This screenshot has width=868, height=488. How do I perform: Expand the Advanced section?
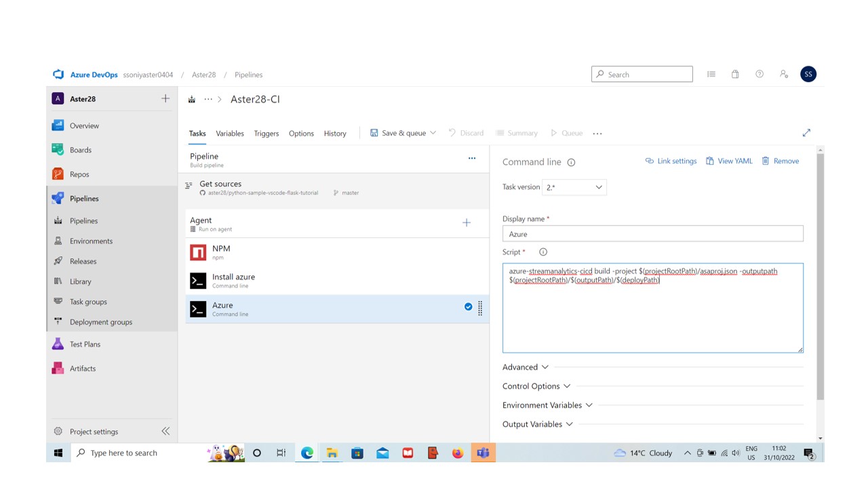pos(525,367)
